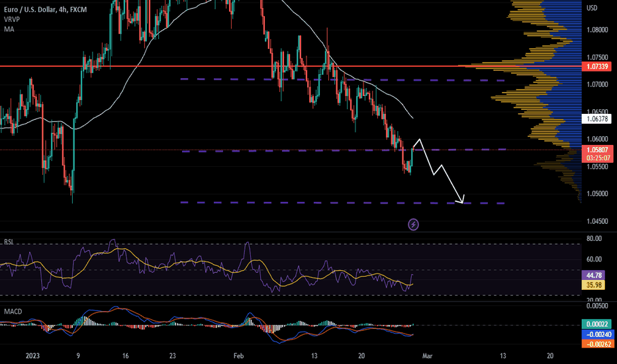Click the 60.00 level on RSI scale
The width and height of the screenshot is (617, 364).
click(594, 259)
